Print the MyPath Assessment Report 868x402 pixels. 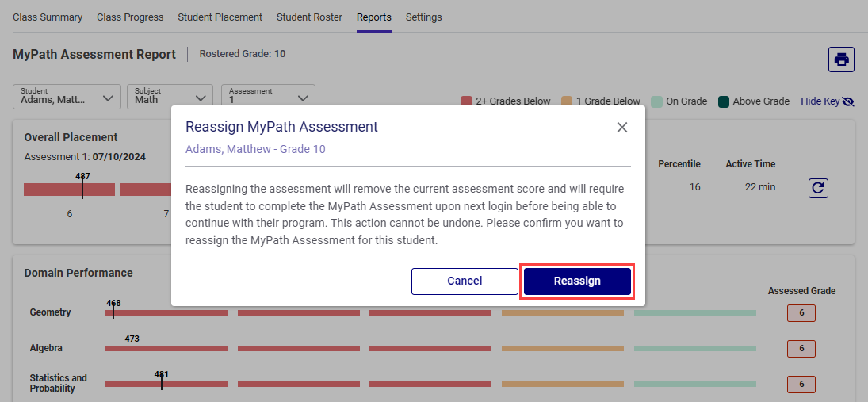tap(841, 59)
